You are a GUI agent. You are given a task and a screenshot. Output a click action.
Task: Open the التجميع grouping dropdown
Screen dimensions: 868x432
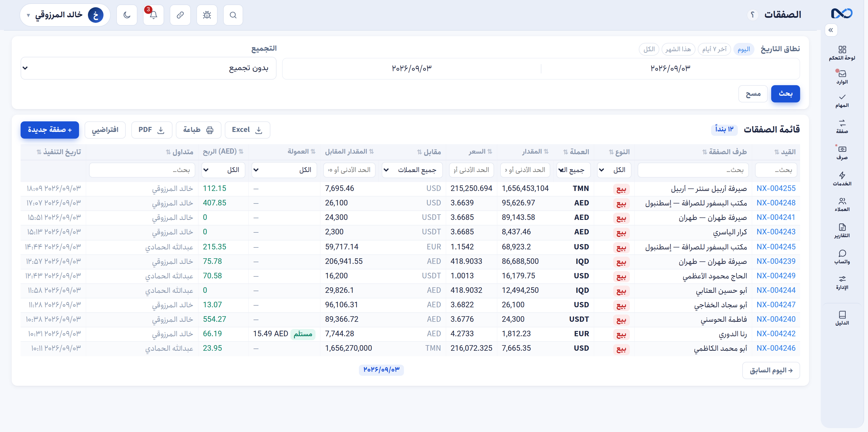click(x=149, y=68)
